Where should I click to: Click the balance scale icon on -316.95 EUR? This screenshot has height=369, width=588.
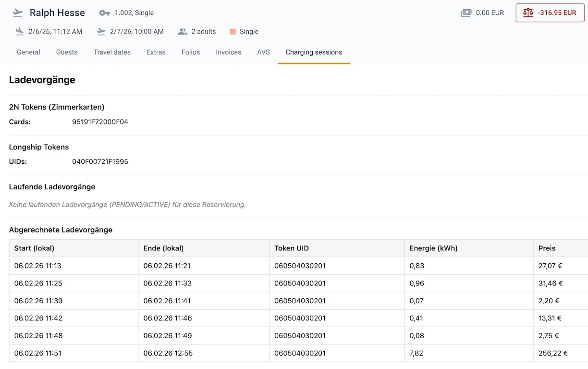point(529,13)
